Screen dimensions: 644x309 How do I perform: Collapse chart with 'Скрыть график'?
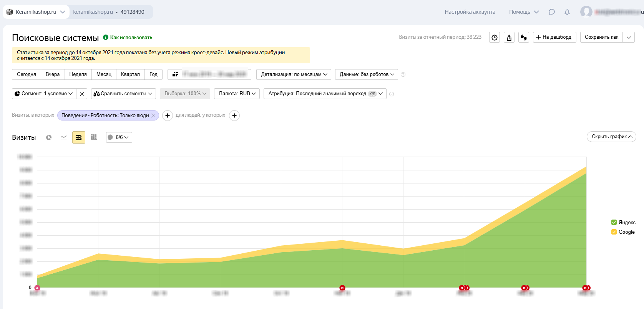611,137
